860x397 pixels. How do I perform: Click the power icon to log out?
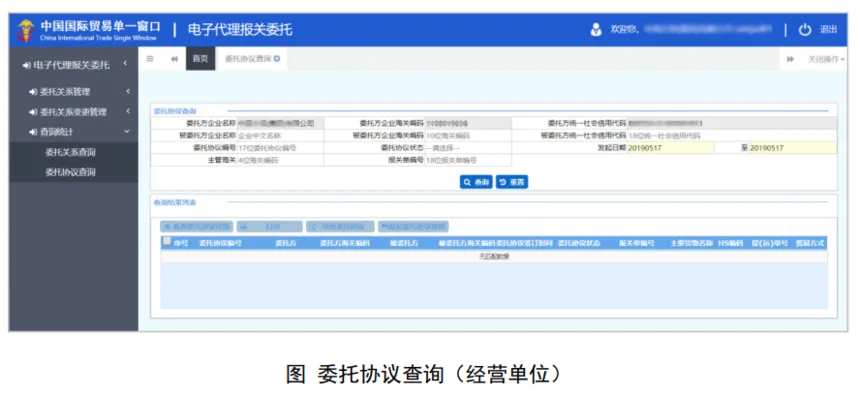805,30
